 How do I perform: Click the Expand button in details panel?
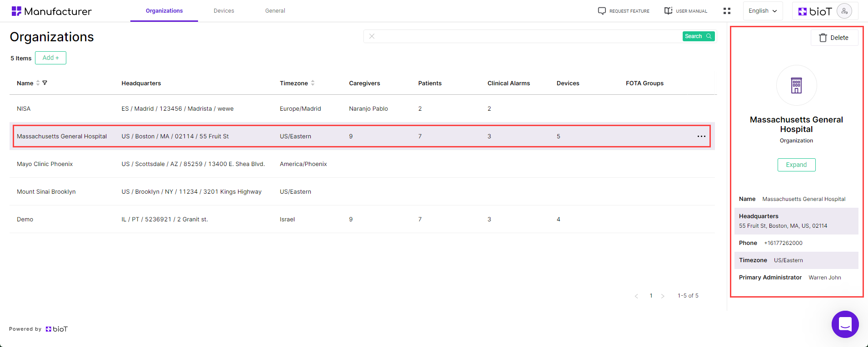[x=796, y=165]
